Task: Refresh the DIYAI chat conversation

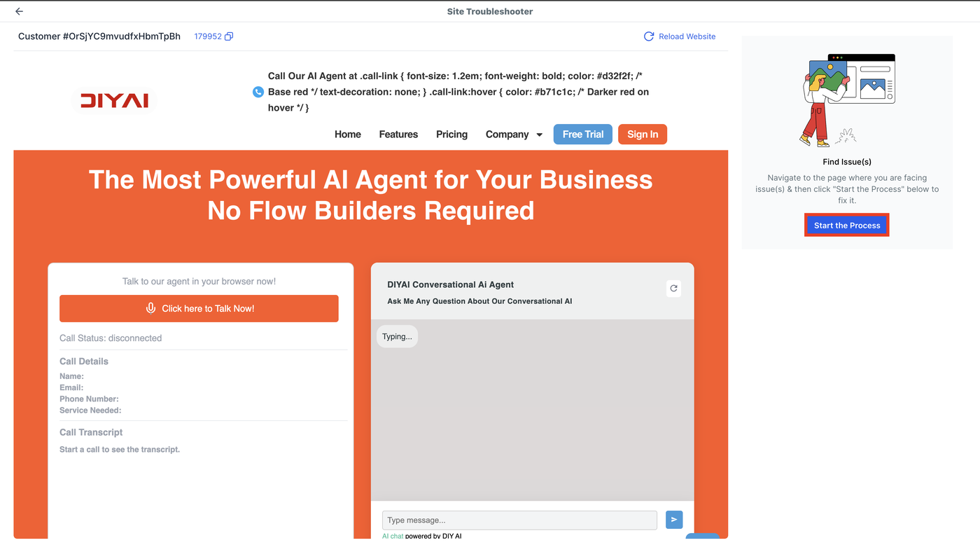Action: [x=673, y=288]
